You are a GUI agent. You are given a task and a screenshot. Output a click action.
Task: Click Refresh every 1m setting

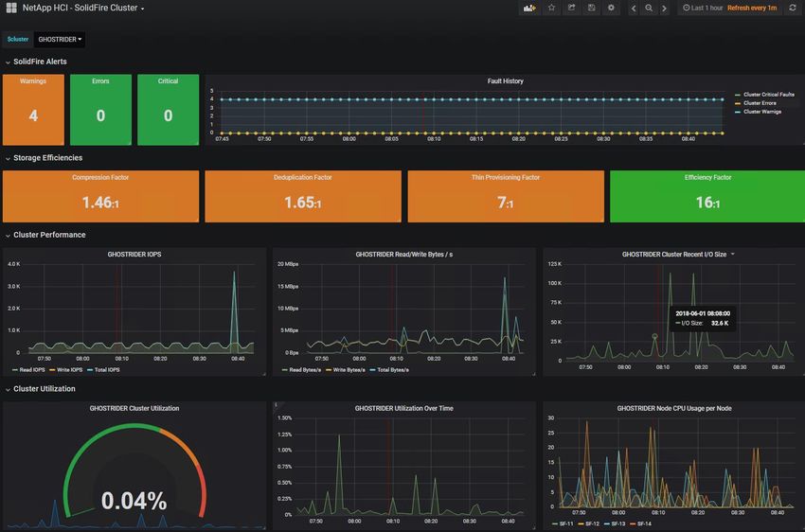(752, 8)
